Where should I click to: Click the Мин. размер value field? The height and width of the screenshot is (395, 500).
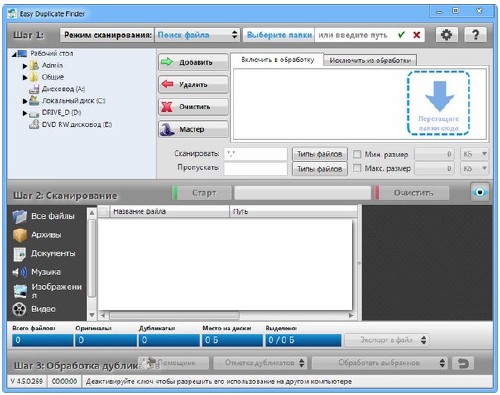[435, 154]
